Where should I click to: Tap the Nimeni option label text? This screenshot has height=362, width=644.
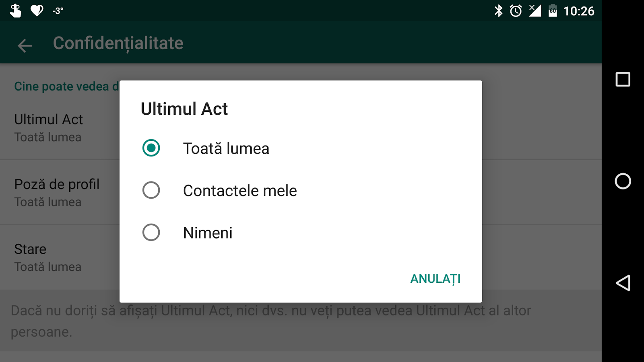[x=208, y=233]
